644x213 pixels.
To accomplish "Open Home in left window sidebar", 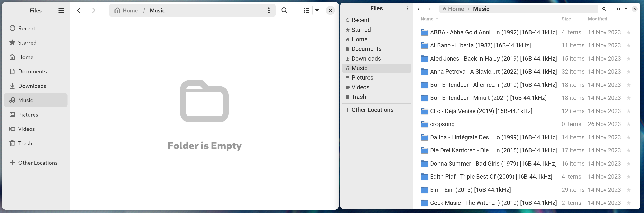I will pyautogui.click(x=36, y=57).
